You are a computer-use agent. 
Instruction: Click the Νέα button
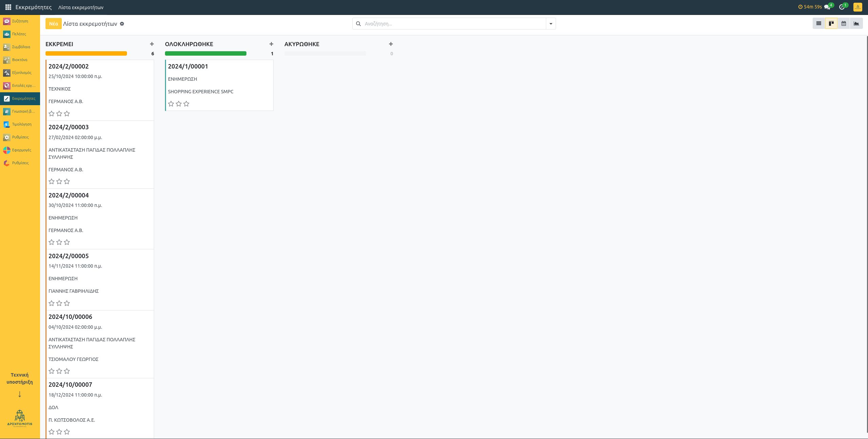point(53,24)
